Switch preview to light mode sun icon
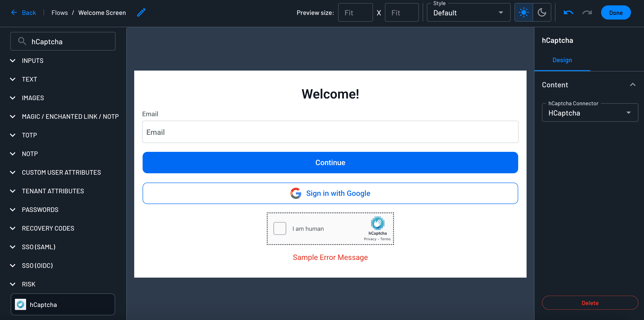The height and width of the screenshot is (320, 644). point(524,13)
